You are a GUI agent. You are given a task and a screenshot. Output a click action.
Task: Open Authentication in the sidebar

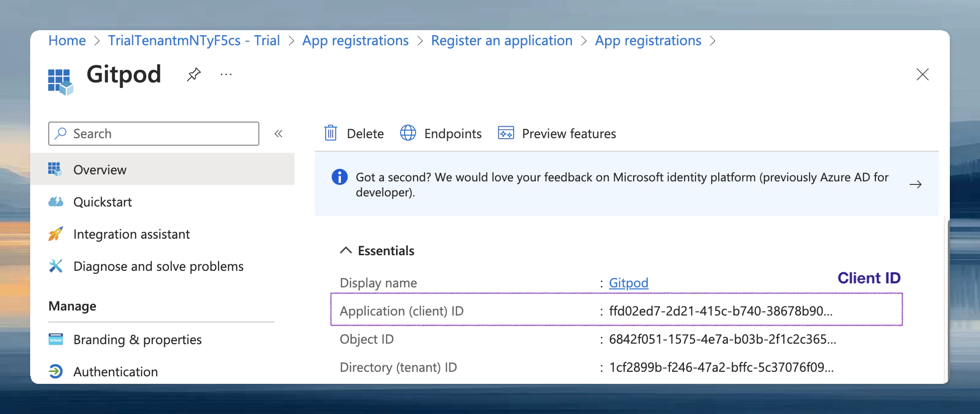116,372
